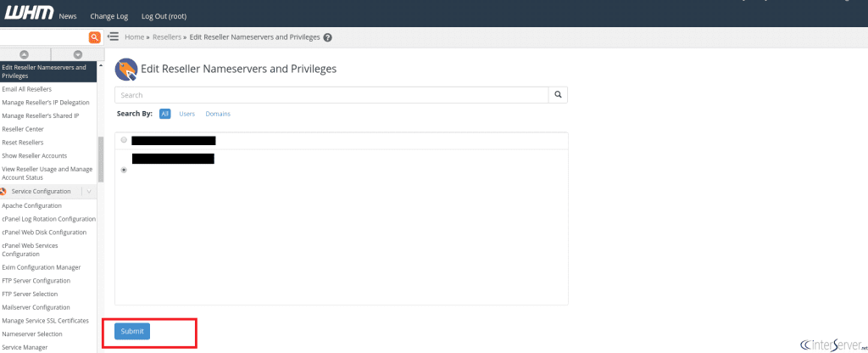Filter search by All
The width and height of the screenshot is (868, 353).
point(165,114)
